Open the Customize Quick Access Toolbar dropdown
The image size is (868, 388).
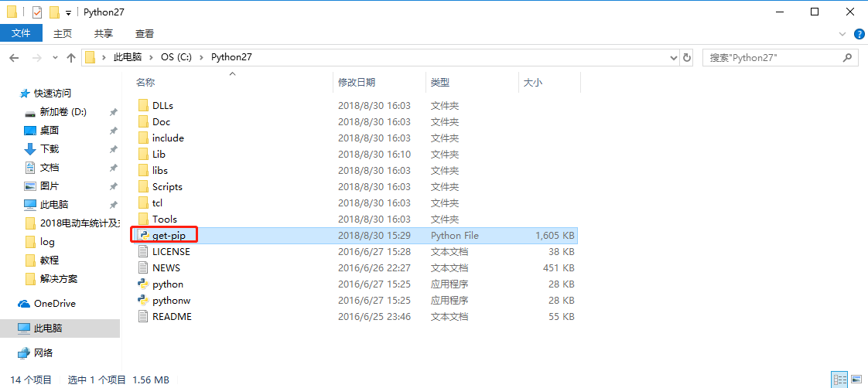point(68,12)
